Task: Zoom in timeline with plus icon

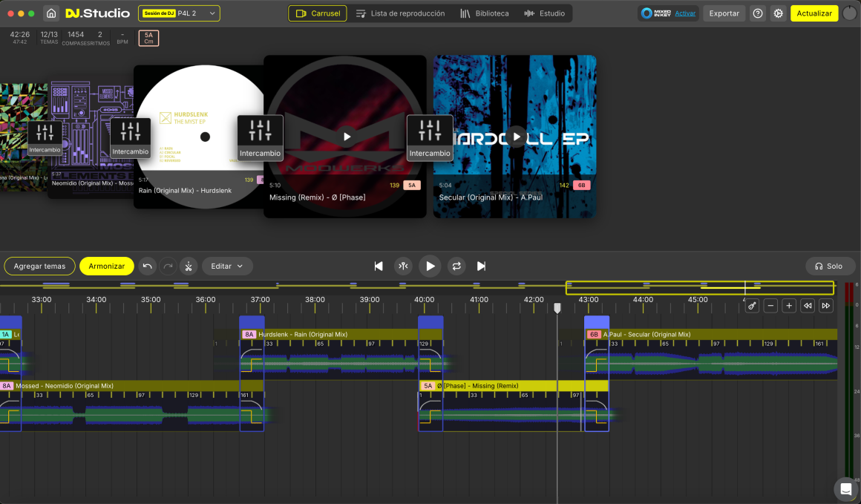Action: coord(789,306)
